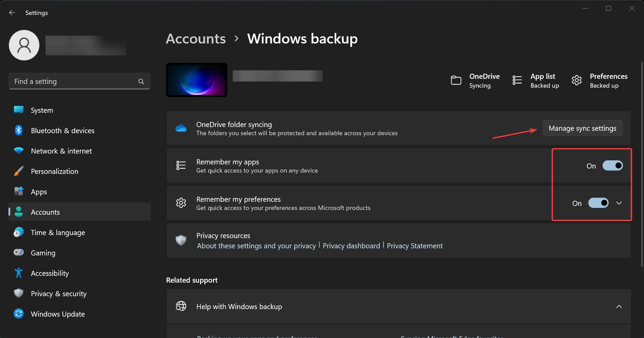The image size is (644, 338).
Task: Click the Privacy & security shield icon
Action: point(19,293)
